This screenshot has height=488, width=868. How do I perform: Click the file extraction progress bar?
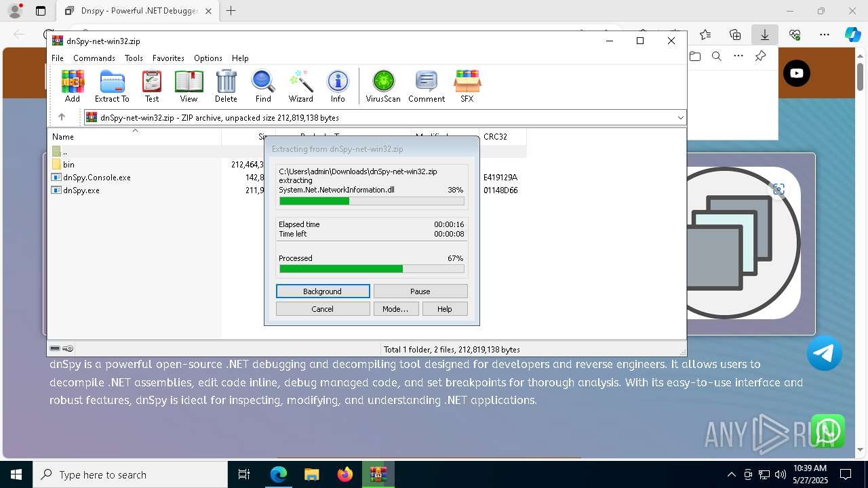tap(372, 201)
